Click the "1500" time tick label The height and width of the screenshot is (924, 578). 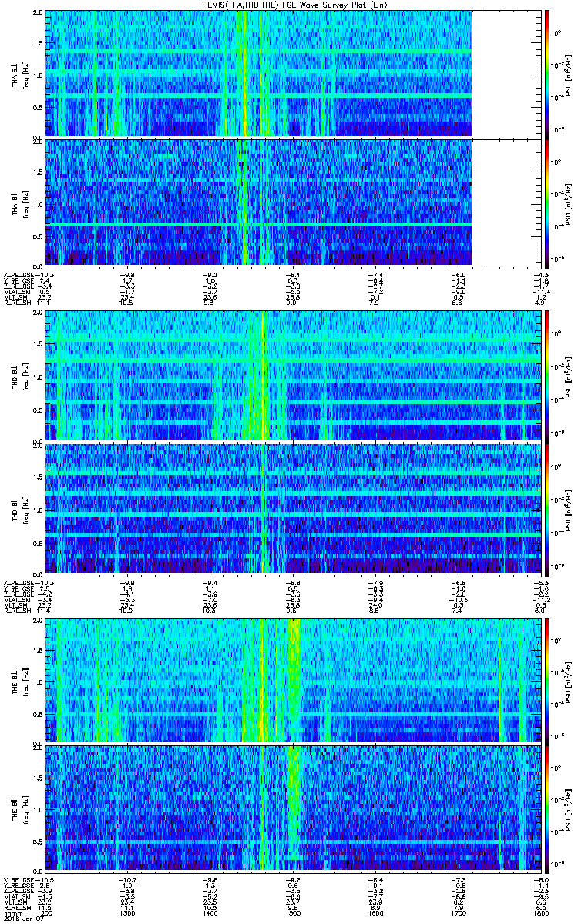[291, 912]
